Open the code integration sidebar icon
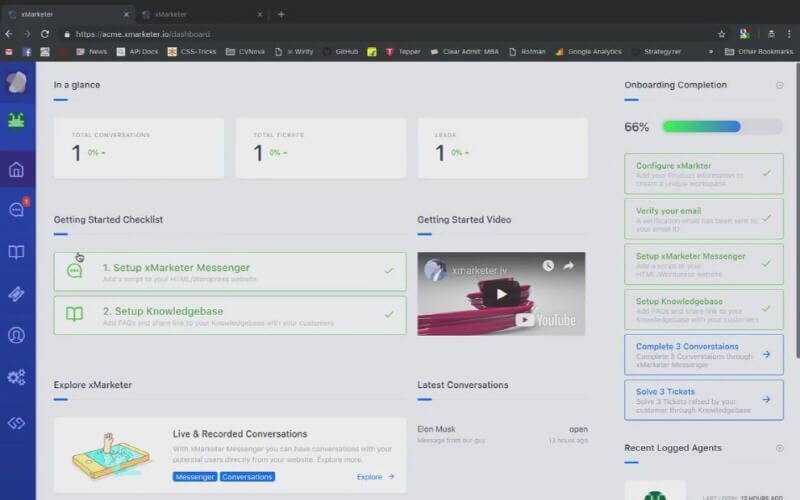This screenshot has height=500, width=800. pyautogui.click(x=16, y=423)
